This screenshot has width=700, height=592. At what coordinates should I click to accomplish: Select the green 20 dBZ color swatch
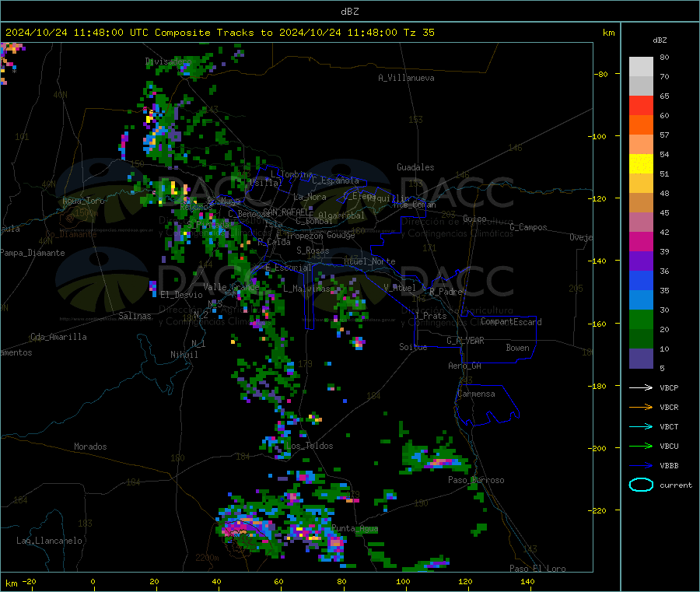click(641, 319)
